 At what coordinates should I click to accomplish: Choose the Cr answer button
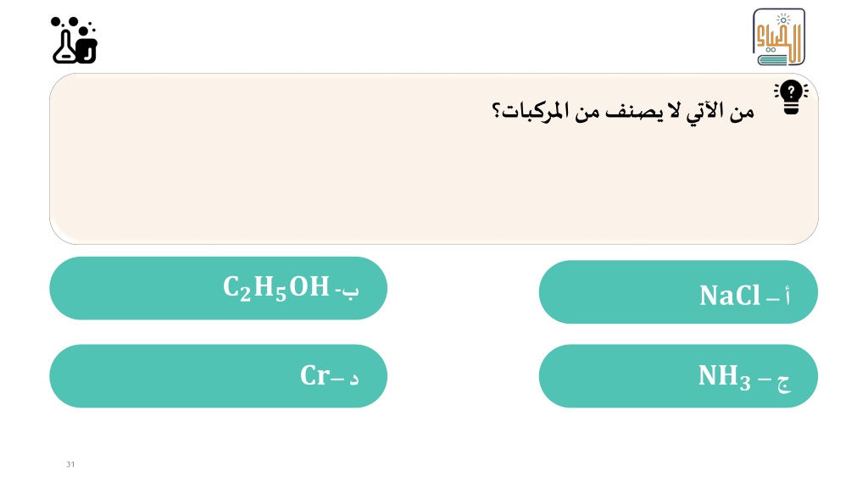(x=218, y=376)
